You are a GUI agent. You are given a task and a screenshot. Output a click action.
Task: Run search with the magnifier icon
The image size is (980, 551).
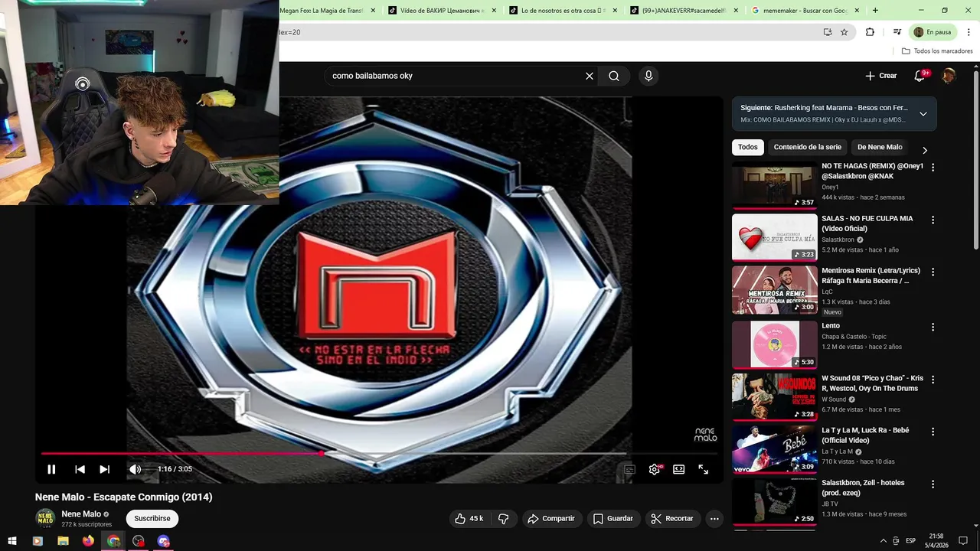614,76
